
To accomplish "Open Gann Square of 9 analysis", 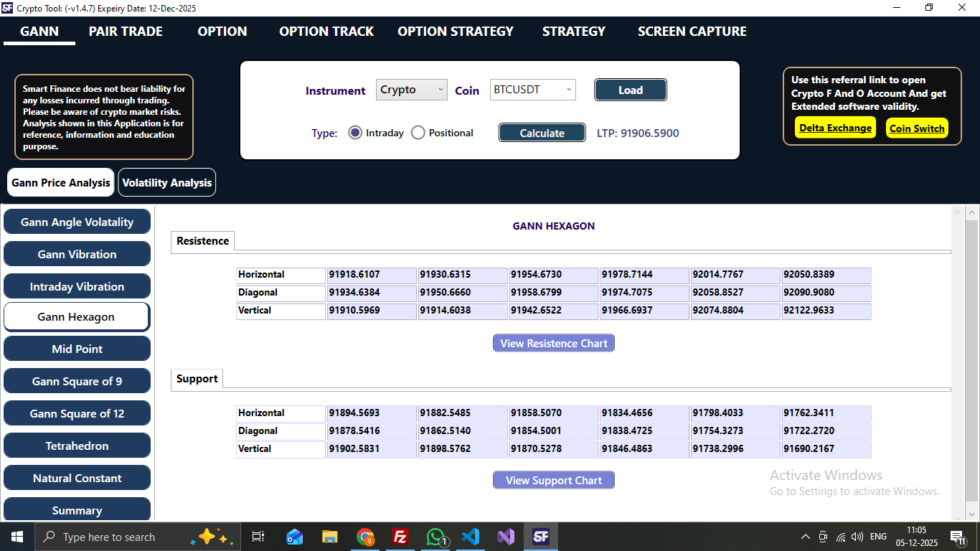I will click(77, 381).
